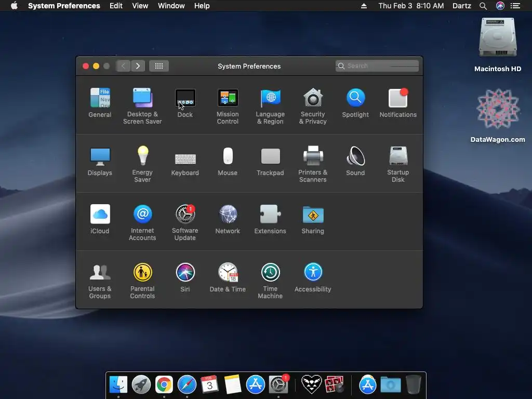
Task: Launch Google Chrome from the Dock
Action: click(x=164, y=384)
